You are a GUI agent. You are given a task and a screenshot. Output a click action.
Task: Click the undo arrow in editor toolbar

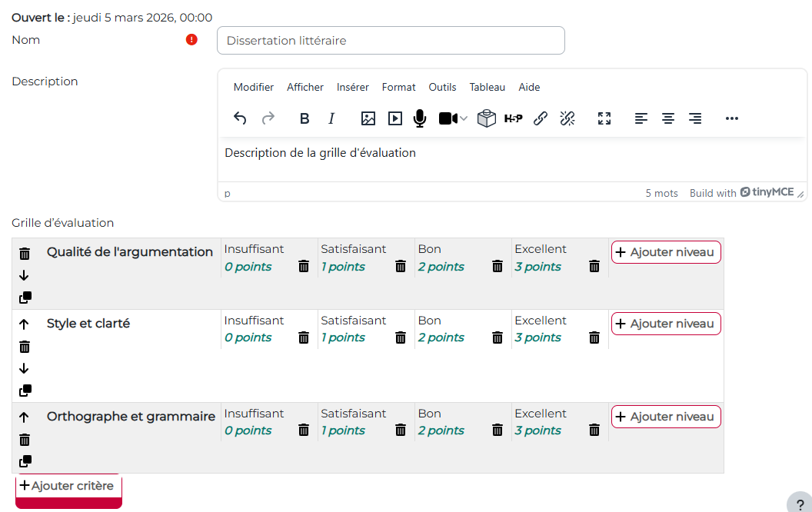240,118
